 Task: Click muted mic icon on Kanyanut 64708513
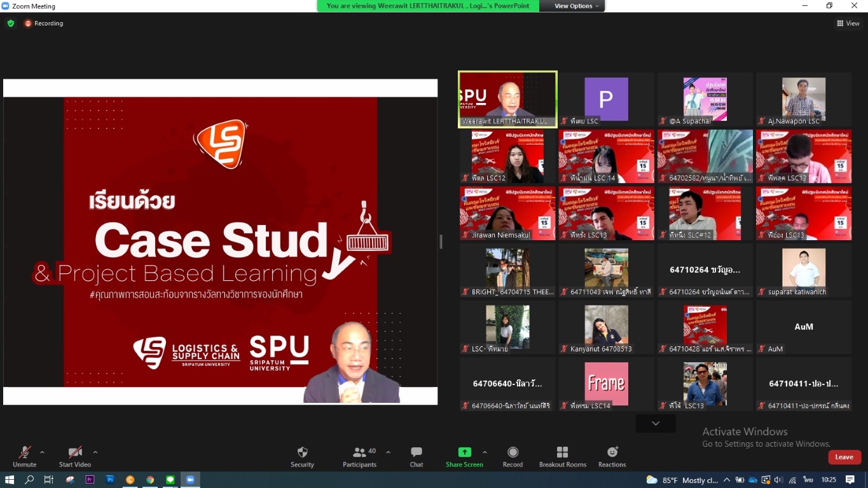[564, 349]
